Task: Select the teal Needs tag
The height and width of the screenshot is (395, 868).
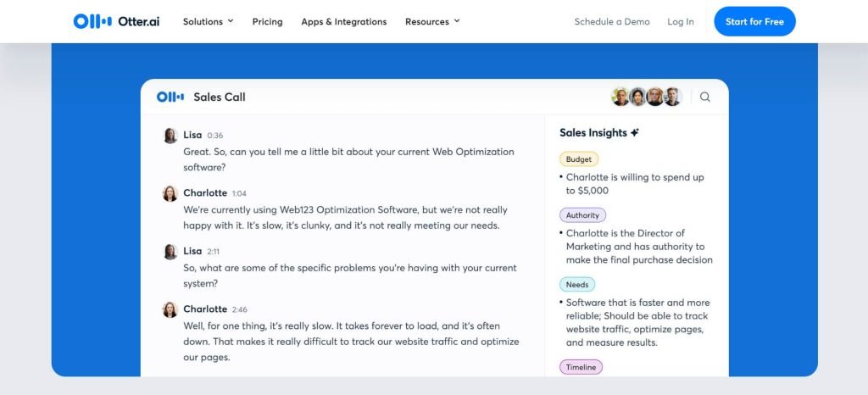Action: [577, 285]
